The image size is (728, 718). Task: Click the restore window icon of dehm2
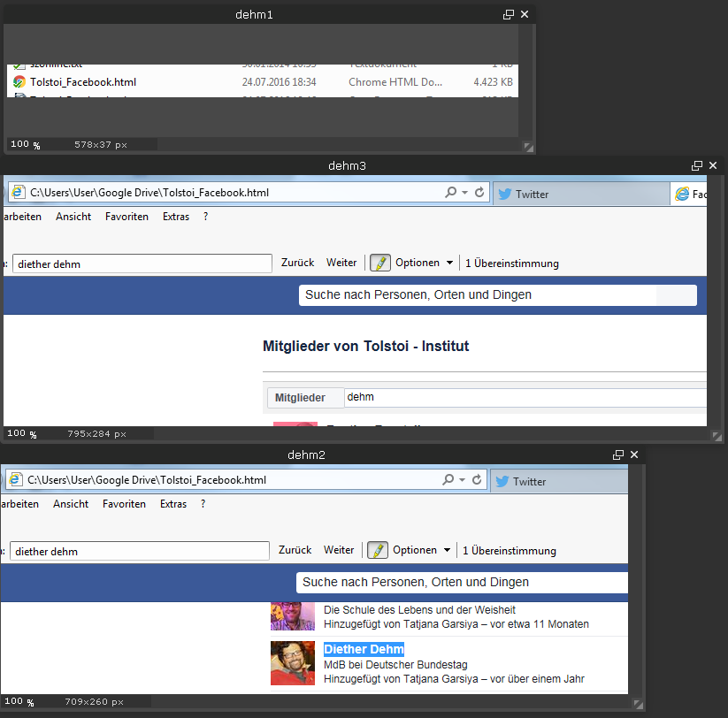tap(618, 454)
